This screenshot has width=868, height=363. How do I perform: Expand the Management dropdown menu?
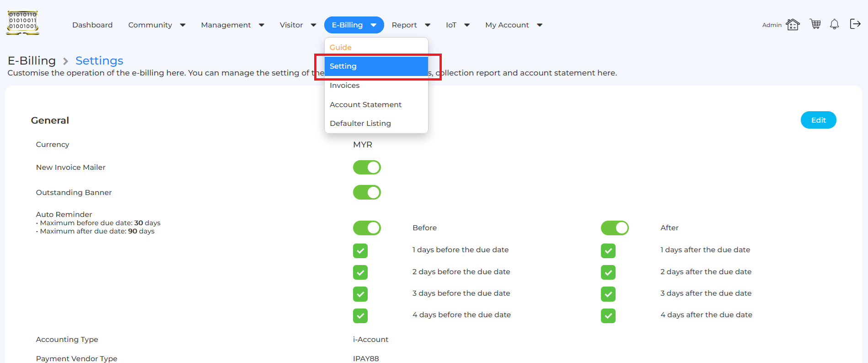232,25
